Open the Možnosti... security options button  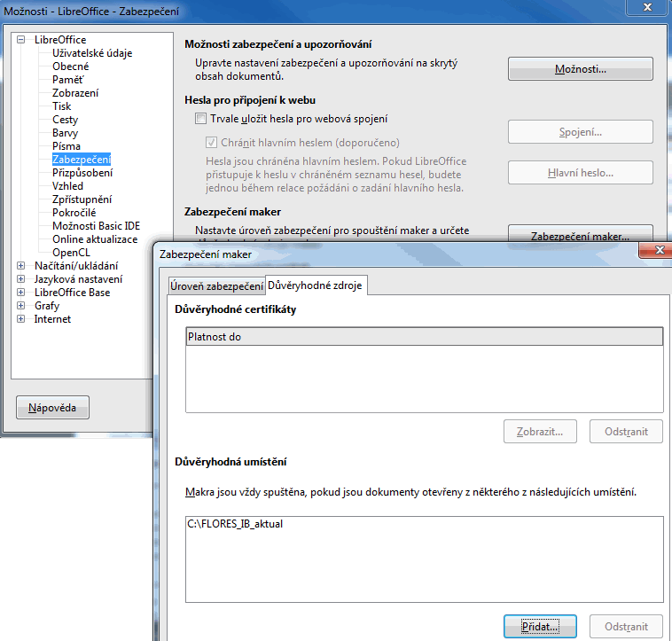click(581, 69)
